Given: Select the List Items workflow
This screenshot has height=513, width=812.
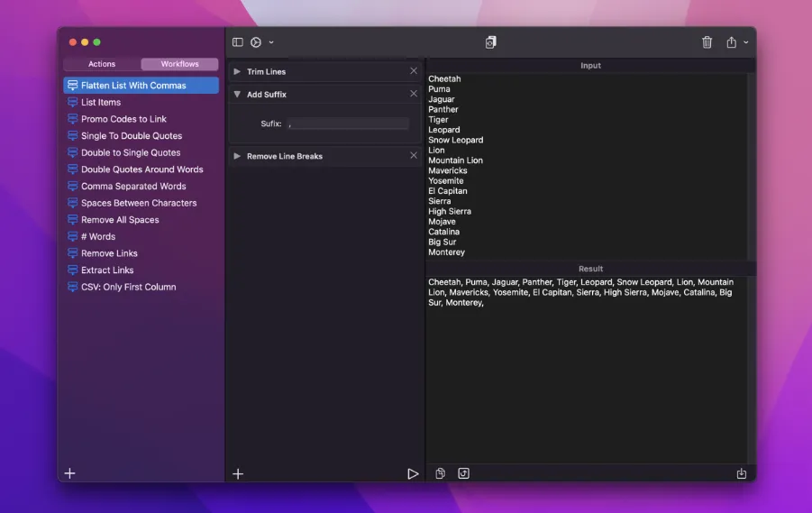Looking at the screenshot, I should (141, 102).
